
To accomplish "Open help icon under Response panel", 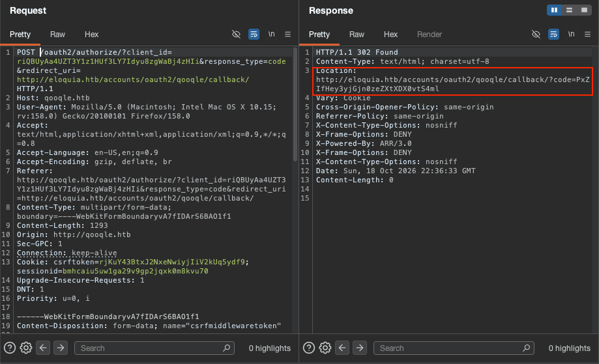I will [x=309, y=348].
